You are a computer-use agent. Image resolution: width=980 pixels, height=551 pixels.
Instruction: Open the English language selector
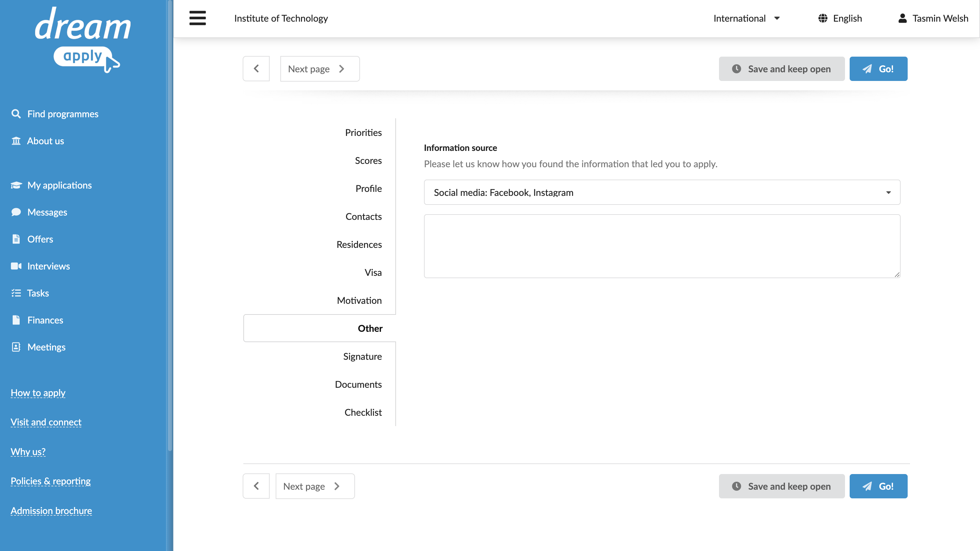pos(840,18)
